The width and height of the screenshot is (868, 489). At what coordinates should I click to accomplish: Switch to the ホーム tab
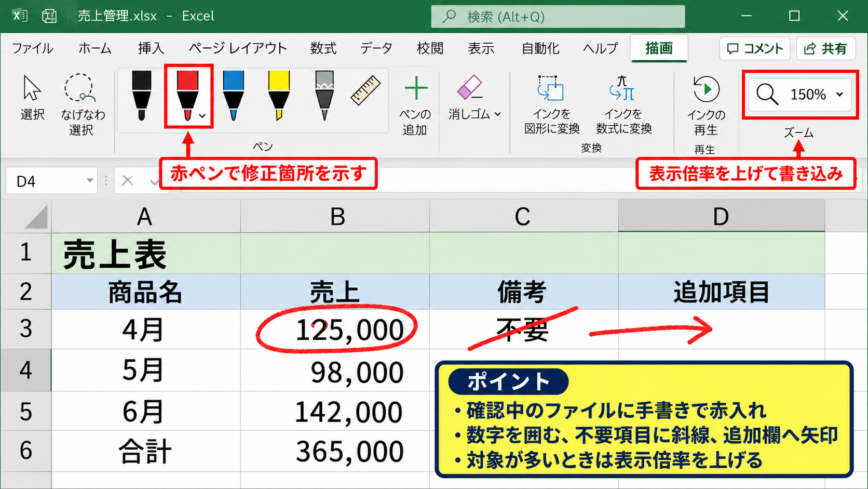pyautogui.click(x=95, y=48)
